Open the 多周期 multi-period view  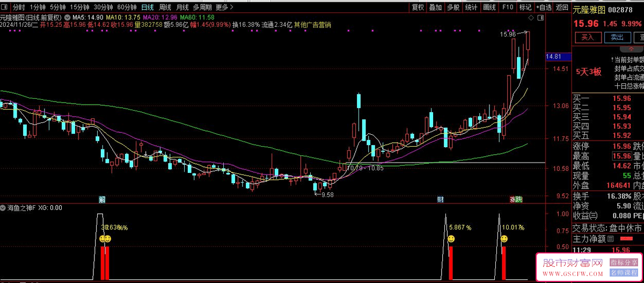tap(202, 8)
